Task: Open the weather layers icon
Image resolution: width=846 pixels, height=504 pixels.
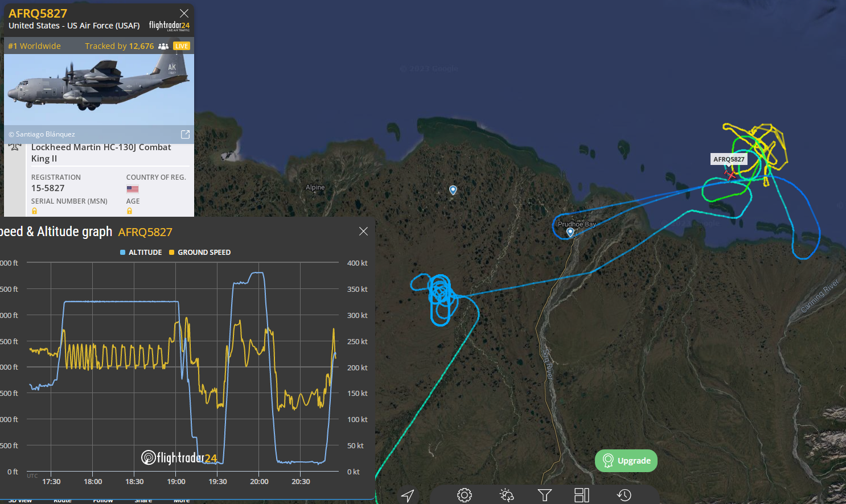Action: pyautogui.click(x=506, y=495)
